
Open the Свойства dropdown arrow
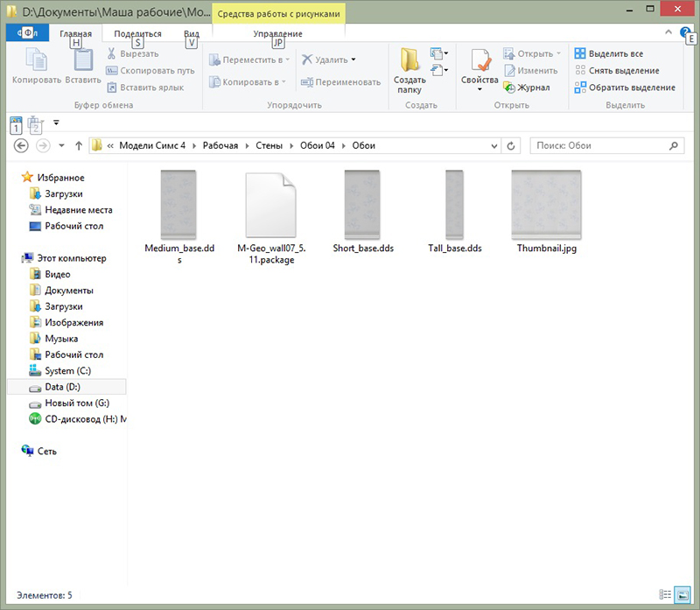479,89
